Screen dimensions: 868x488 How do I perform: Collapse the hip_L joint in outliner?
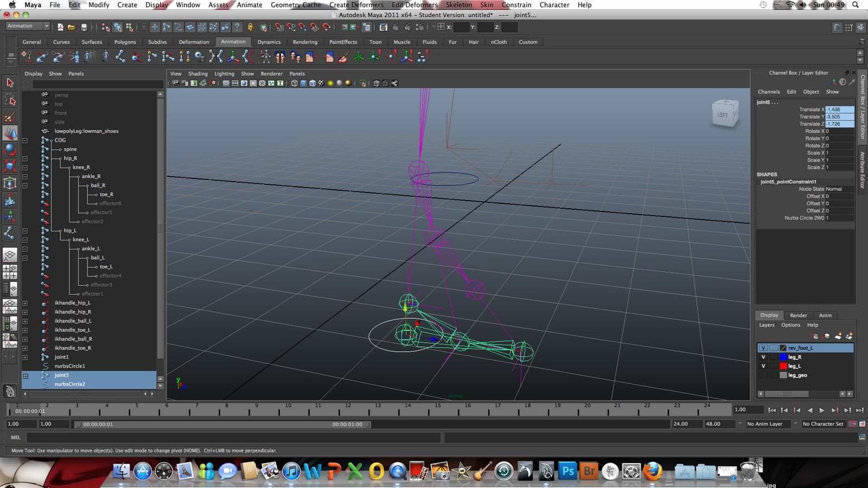click(x=25, y=231)
